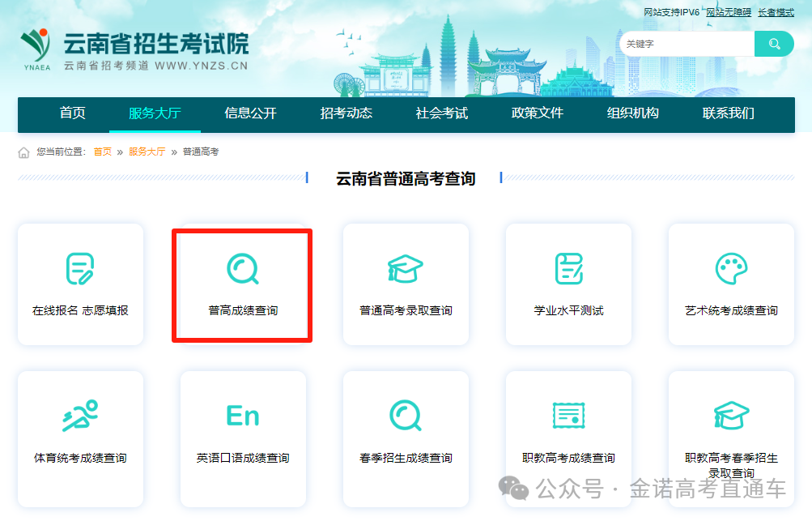The image size is (812, 521).
Task: Click the 网站支持IPV6 text
Action: pyautogui.click(x=671, y=12)
